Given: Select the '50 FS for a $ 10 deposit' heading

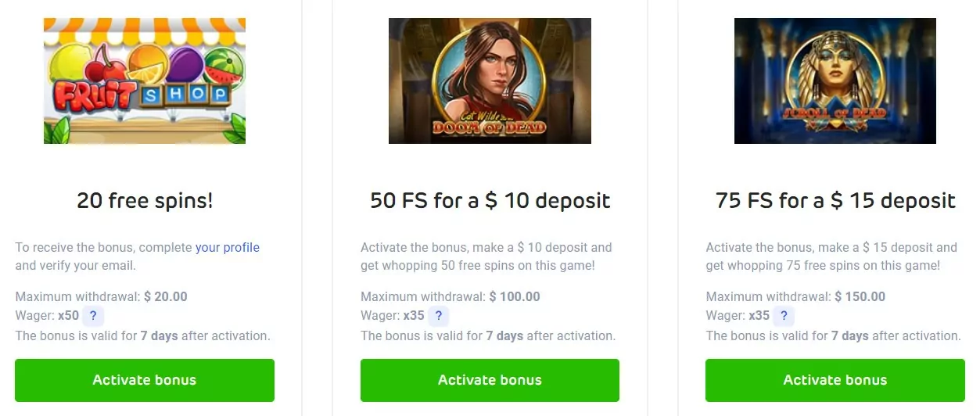Looking at the screenshot, I should click(x=490, y=201).
